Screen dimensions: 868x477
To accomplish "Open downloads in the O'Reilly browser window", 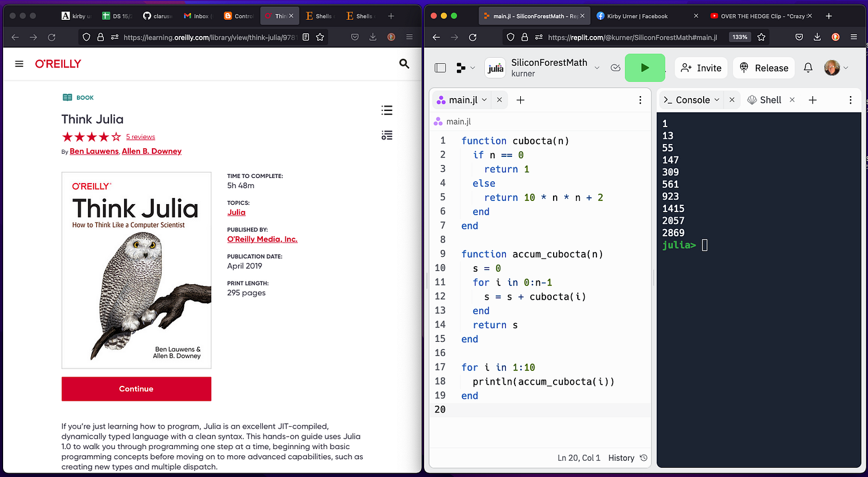I will pyautogui.click(x=373, y=37).
